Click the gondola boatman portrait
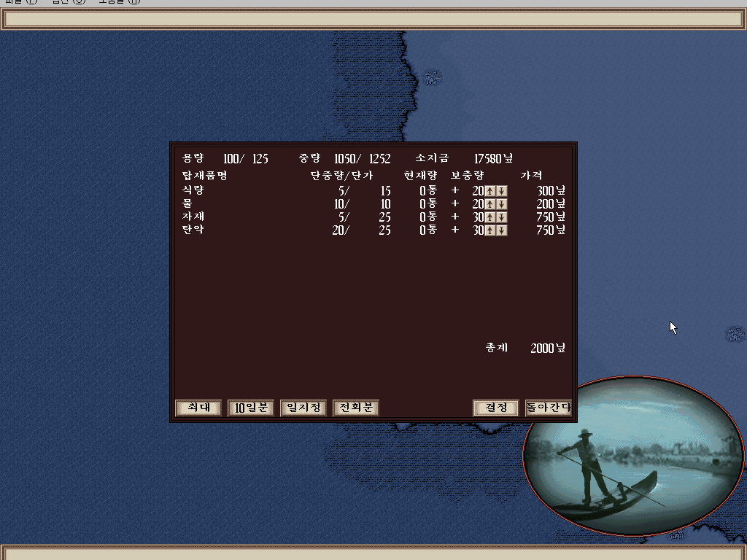This screenshot has width=747, height=560. 634,456
